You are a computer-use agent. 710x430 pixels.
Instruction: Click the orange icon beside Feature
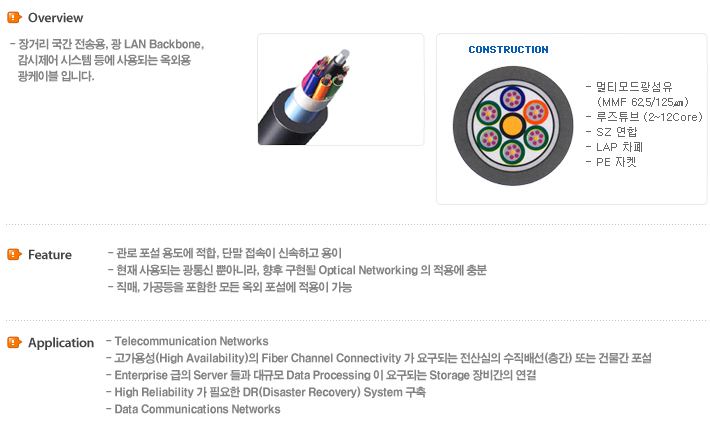pos(14,254)
